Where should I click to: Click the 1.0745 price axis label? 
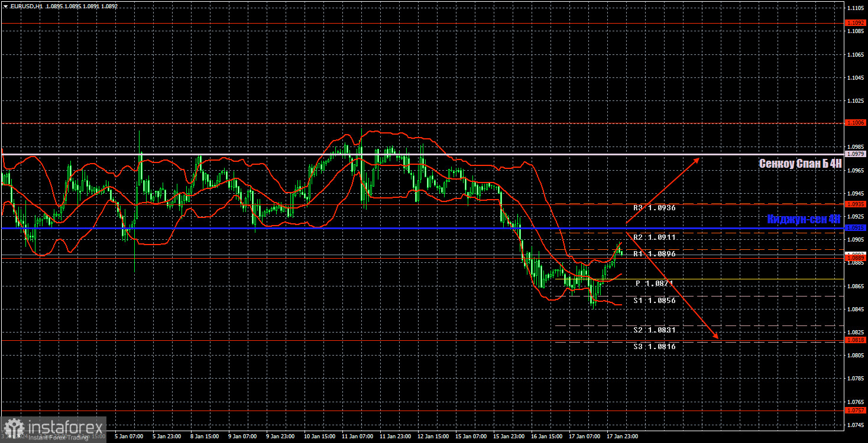click(856, 425)
